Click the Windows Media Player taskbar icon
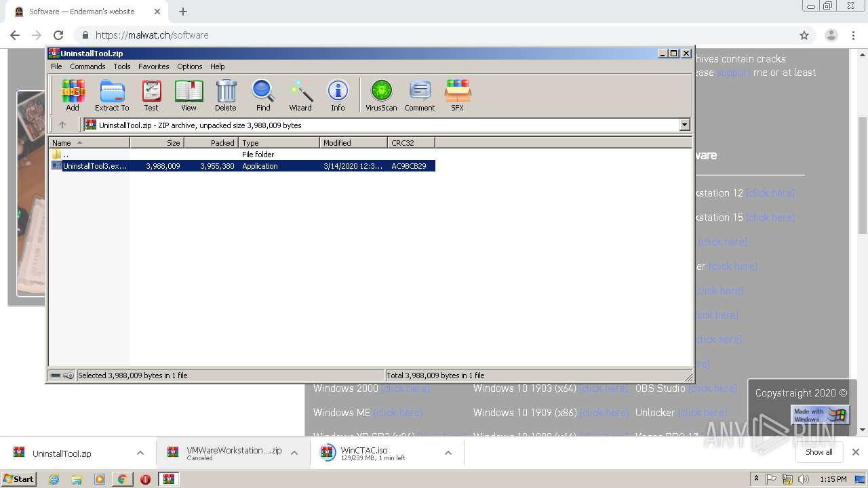Screen dimensions: 868x488 pyautogui.click(x=100, y=479)
